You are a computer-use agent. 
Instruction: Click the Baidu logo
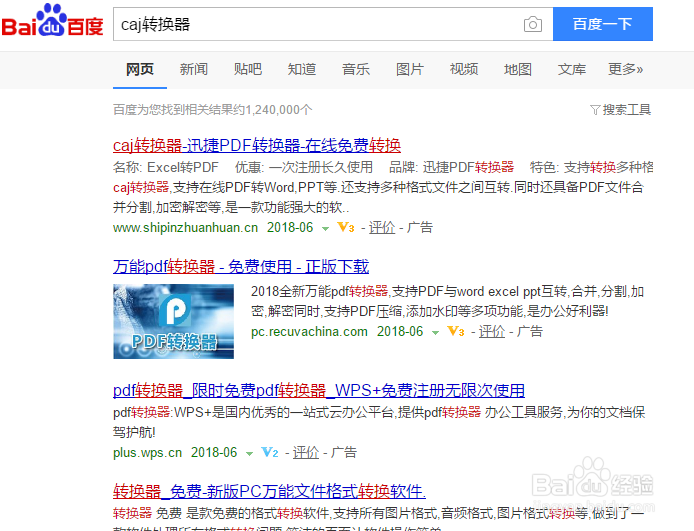click(52, 20)
